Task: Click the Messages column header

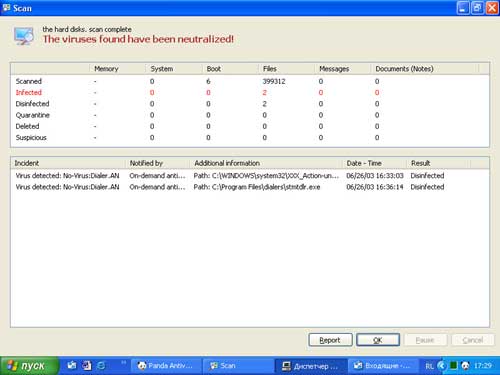Action: pos(343,69)
